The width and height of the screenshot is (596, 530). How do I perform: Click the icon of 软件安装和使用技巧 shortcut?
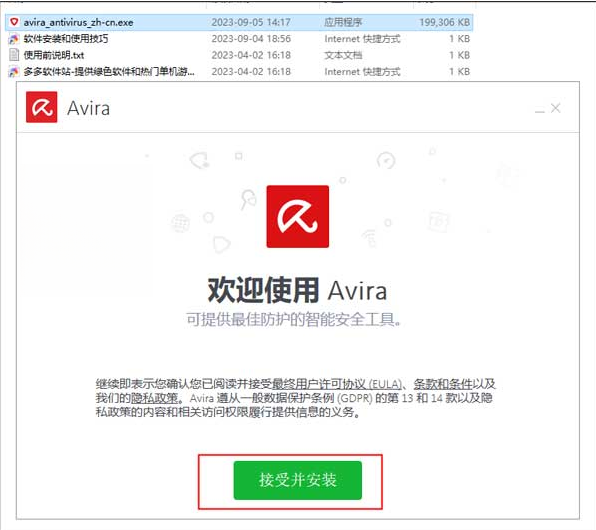click(14, 39)
